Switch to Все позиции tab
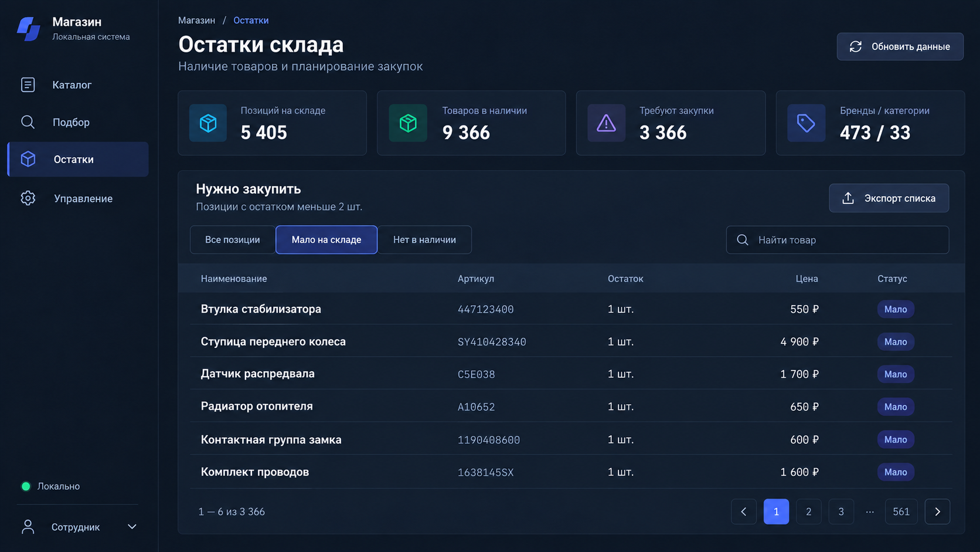 tap(233, 240)
